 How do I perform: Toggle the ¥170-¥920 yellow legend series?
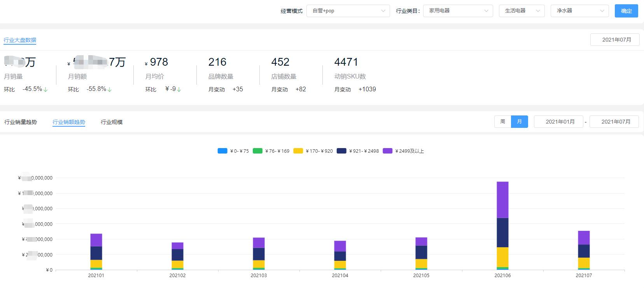point(313,151)
